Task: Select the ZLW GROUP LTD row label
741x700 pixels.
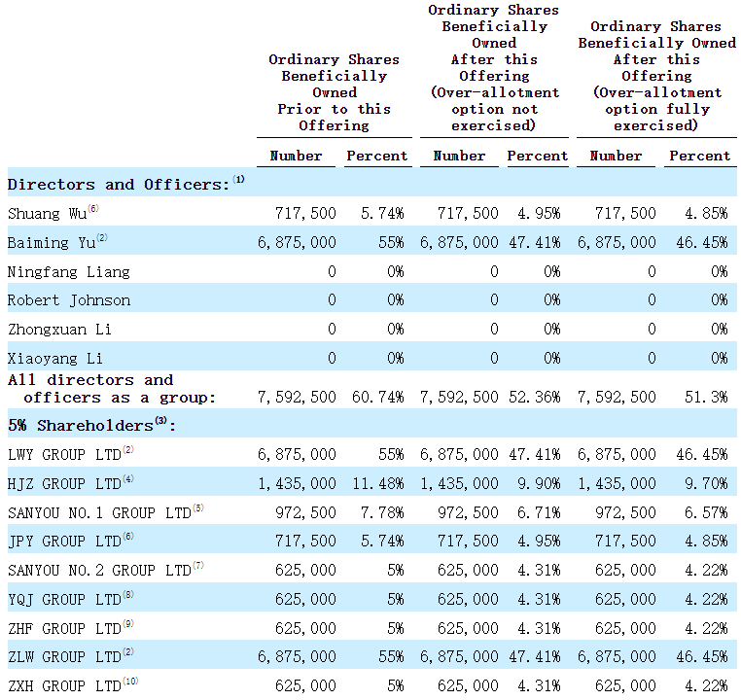Action: click(64, 657)
